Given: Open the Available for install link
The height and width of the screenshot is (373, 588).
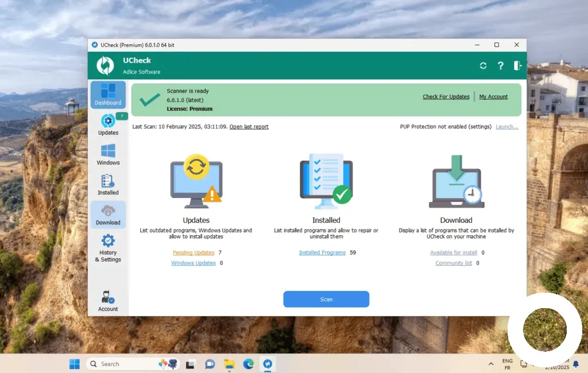Looking at the screenshot, I should point(454,252).
